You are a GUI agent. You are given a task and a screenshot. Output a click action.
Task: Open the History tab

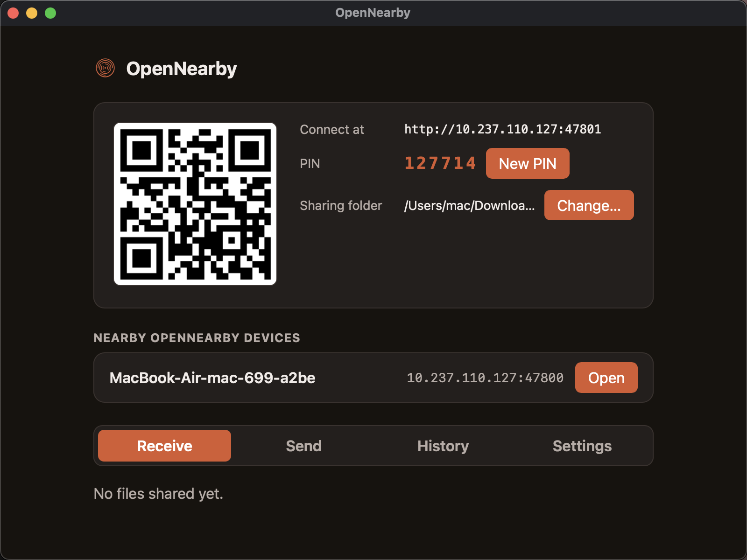pos(443,446)
